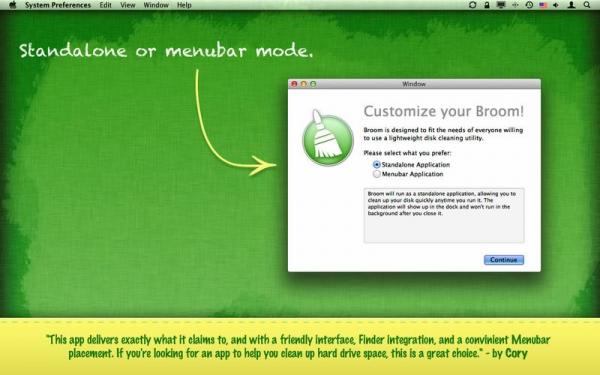Open the Apple menu
Screen dimensions: 600x375
pos(12,5)
